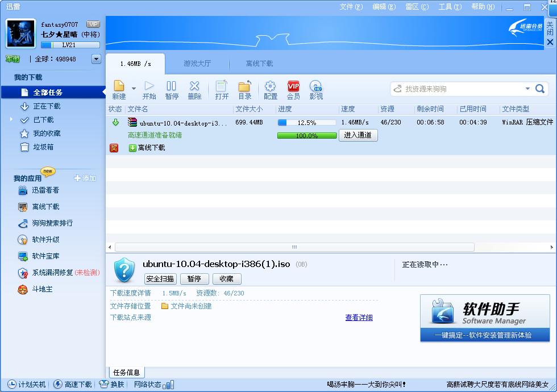
Task: Launch the 斗地主 game
Action: [35, 289]
